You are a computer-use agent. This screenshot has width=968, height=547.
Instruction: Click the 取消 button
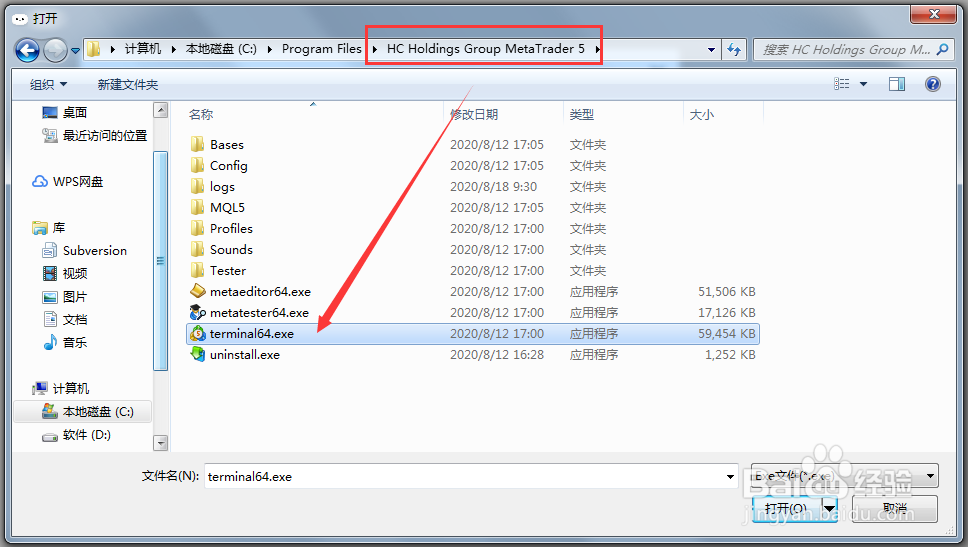[895, 509]
